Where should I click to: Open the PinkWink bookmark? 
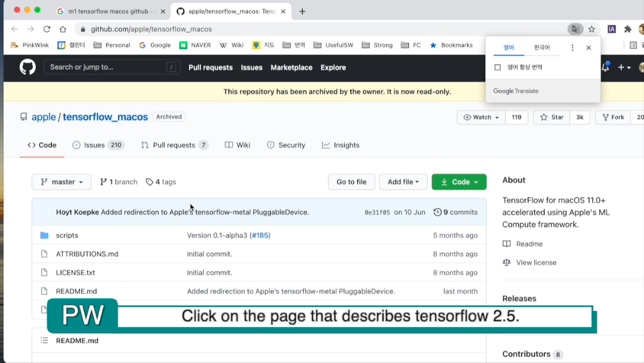pos(30,45)
